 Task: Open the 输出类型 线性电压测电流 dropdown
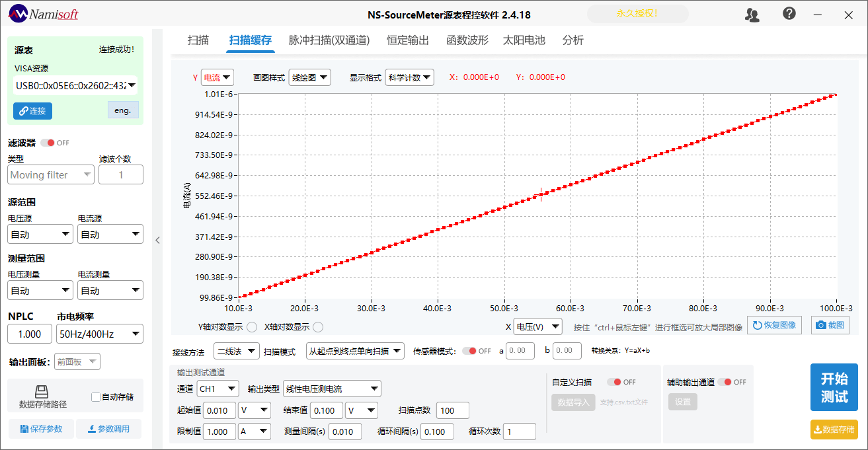click(x=332, y=389)
